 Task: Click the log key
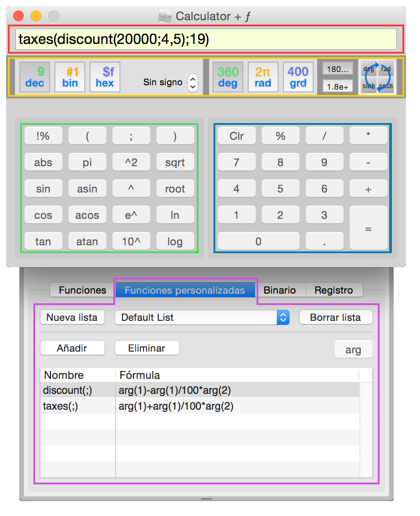tap(175, 241)
